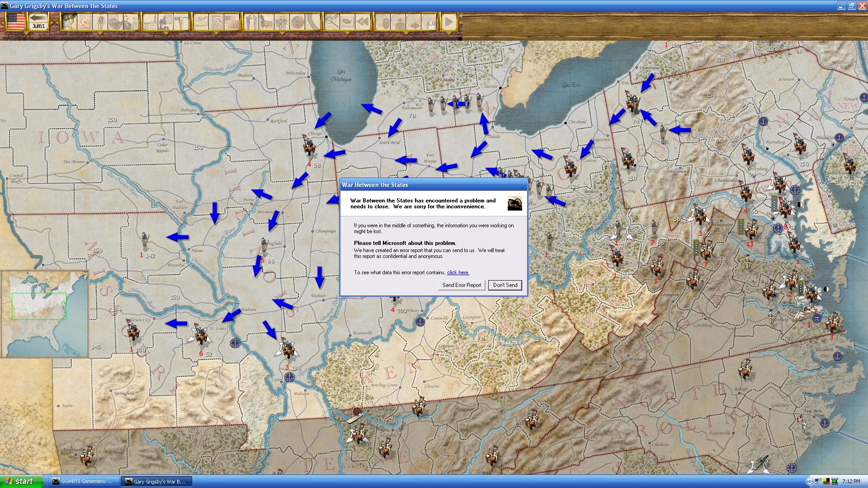Screen dimensions: 868x488
Task: Click the naval anchor marker near St. Louis
Action: coord(234,343)
